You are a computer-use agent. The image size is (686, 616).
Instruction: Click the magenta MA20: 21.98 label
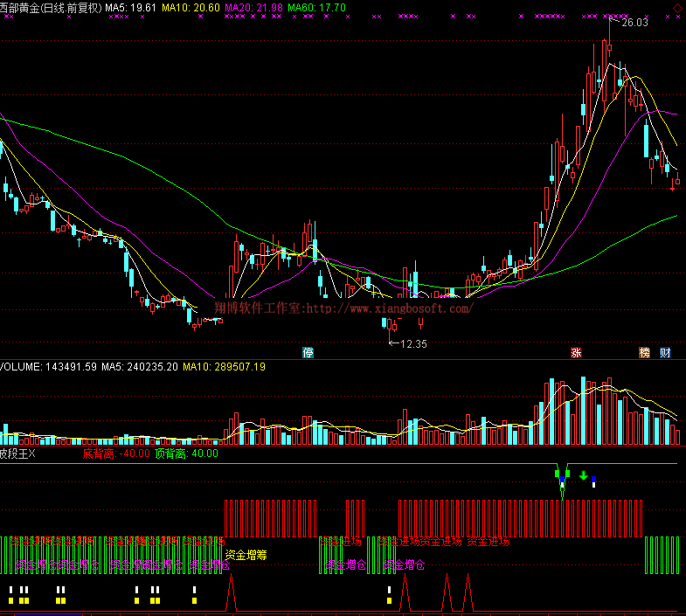coord(253,8)
